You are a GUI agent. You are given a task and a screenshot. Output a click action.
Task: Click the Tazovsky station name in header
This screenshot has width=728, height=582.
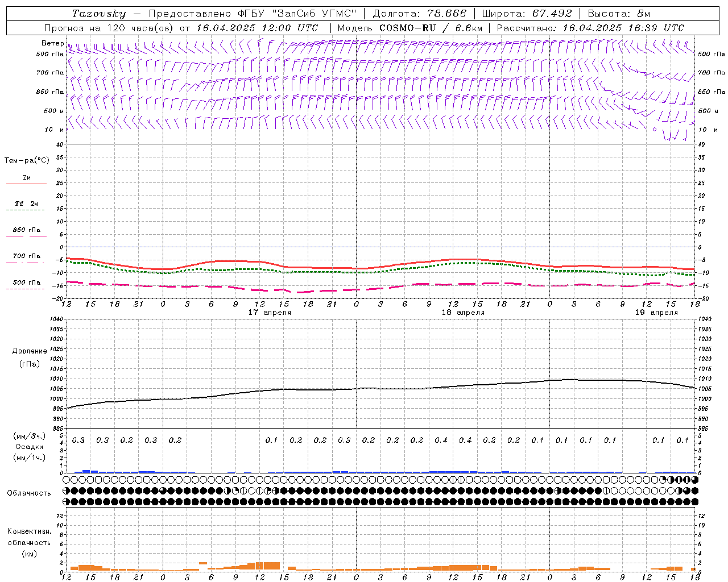pos(98,14)
